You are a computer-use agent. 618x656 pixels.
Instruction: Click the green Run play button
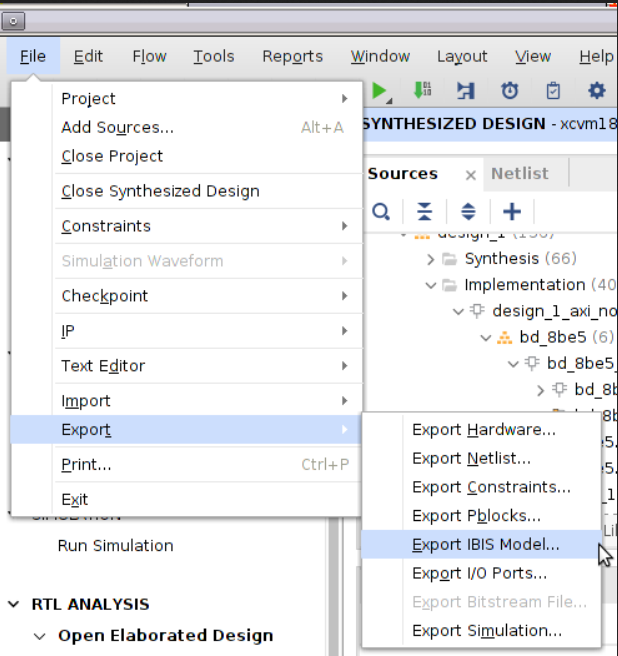point(380,91)
